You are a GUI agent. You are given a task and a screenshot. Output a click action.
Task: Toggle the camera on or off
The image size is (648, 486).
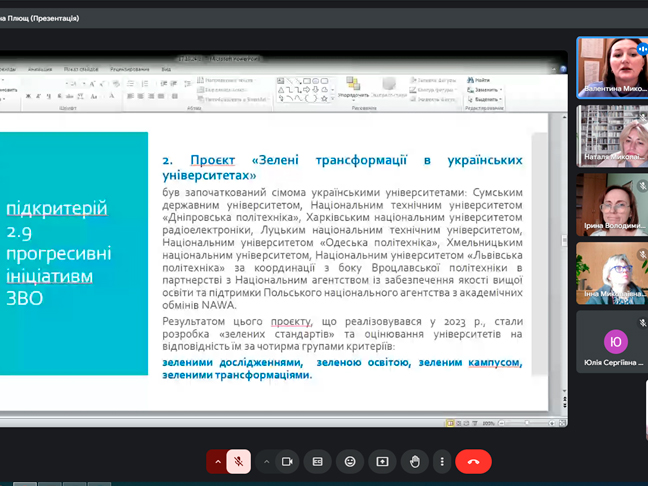(x=287, y=461)
